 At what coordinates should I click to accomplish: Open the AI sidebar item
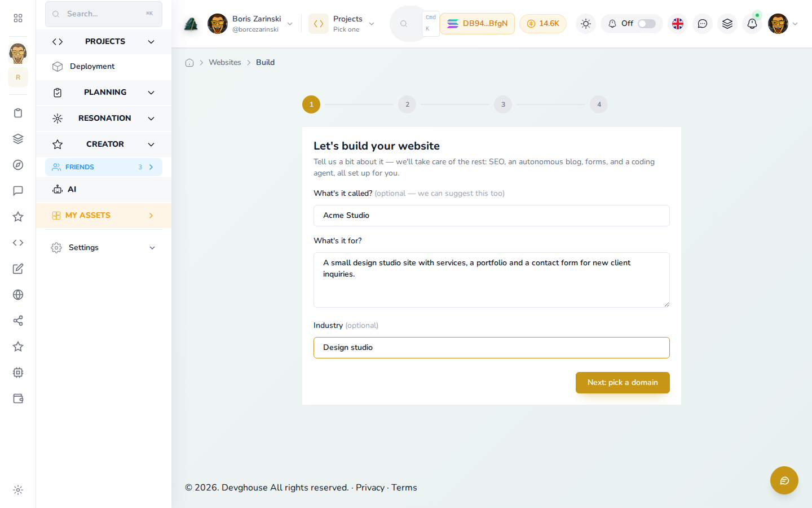(104, 190)
